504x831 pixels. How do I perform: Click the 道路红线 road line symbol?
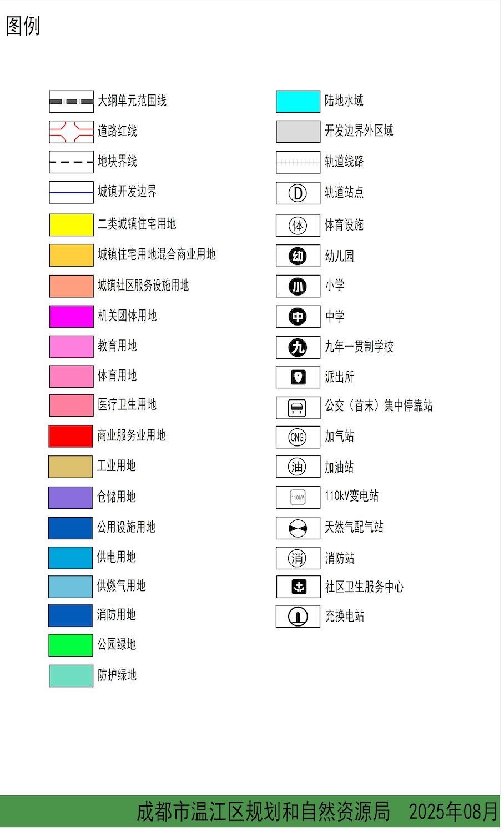pyautogui.click(x=71, y=132)
